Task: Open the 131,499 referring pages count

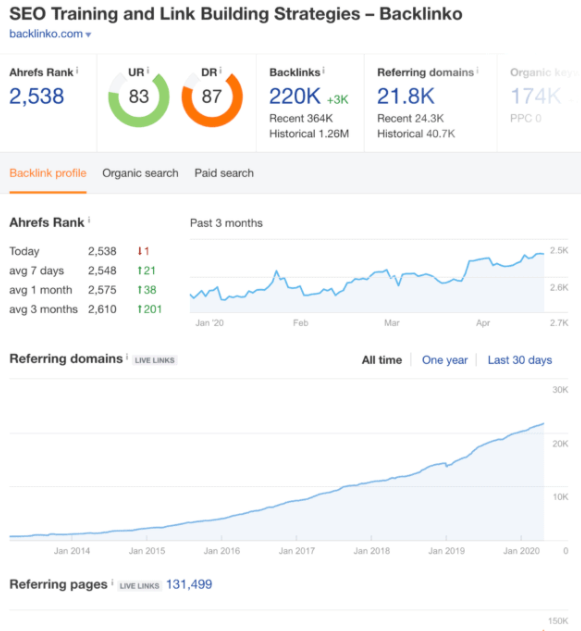Action: (x=189, y=584)
